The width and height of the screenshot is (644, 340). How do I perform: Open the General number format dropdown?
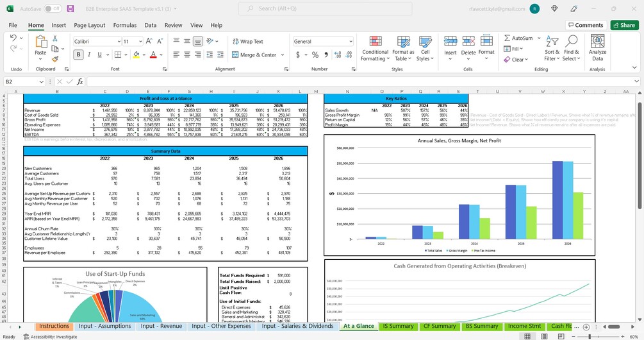351,42
